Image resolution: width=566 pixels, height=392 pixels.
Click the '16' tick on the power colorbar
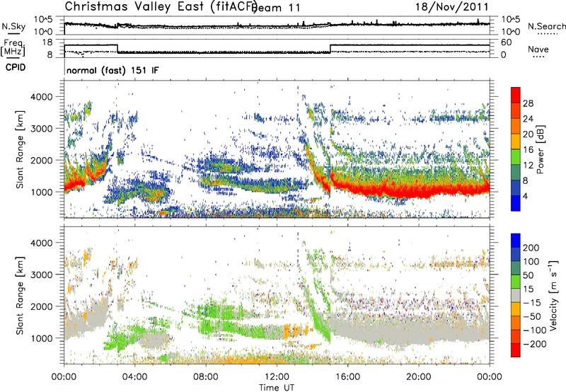[x=528, y=150]
